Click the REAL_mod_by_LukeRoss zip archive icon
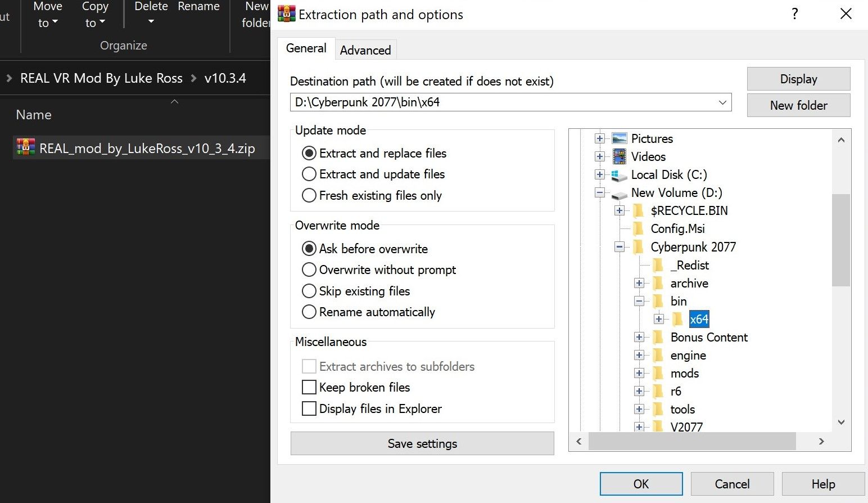This screenshot has height=503, width=868. pos(26,148)
